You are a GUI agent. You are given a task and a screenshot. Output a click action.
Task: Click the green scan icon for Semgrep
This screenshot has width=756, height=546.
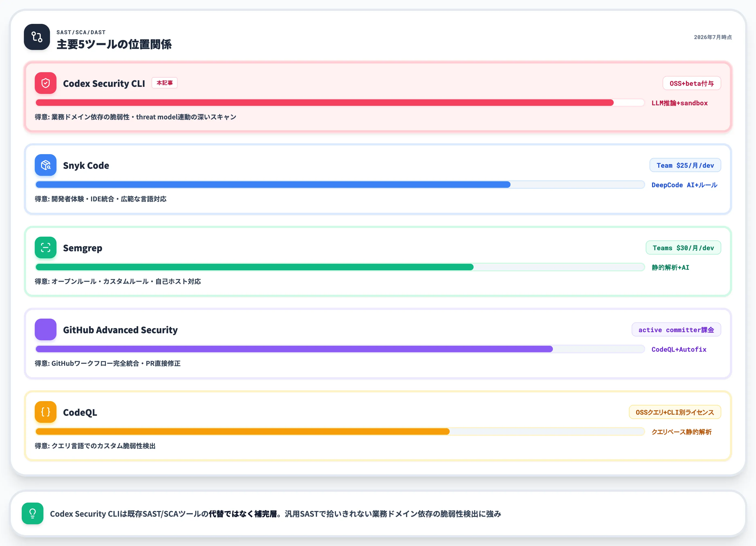click(x=46, y=247)
